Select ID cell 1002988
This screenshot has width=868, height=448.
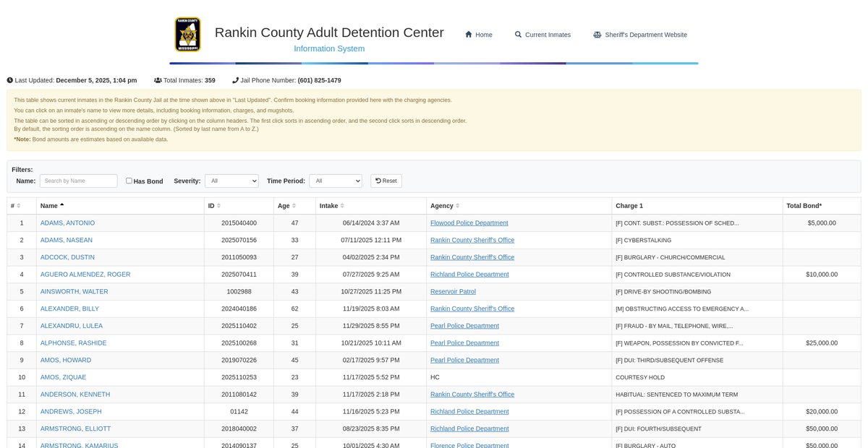(239, 292)
